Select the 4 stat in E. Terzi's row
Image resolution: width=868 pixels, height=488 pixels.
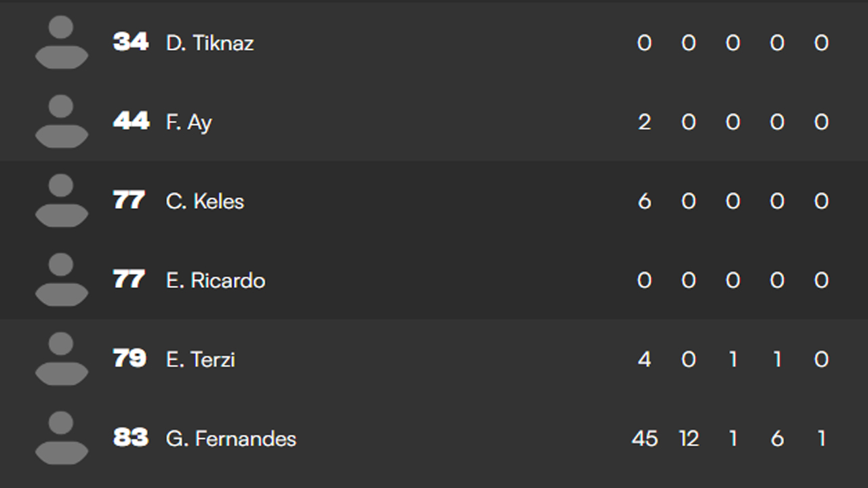point(644,359)
